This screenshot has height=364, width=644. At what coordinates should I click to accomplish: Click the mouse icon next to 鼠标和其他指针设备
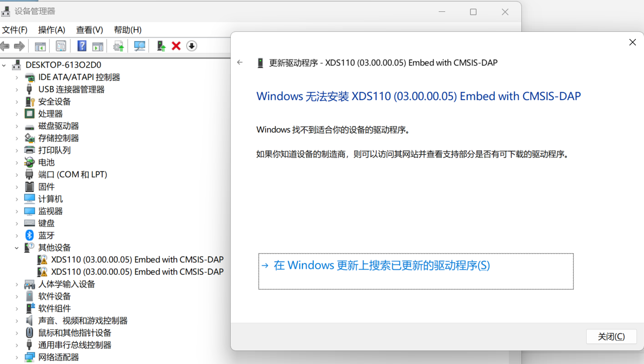[x=30, y=332]
